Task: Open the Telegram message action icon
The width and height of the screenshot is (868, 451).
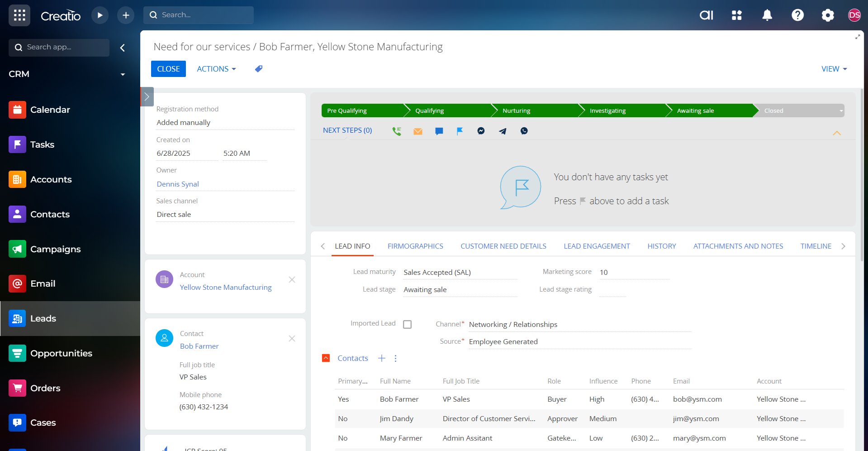Action: tap(503, 131)
